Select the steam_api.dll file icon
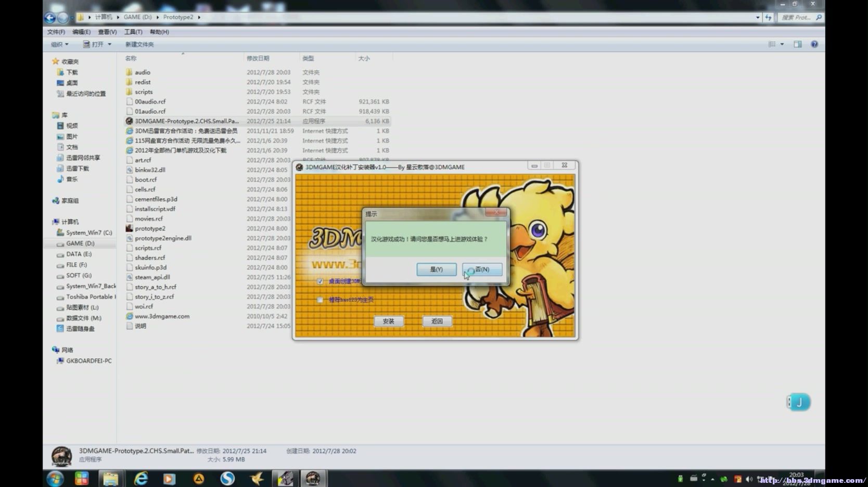 [x=129, y=277]
